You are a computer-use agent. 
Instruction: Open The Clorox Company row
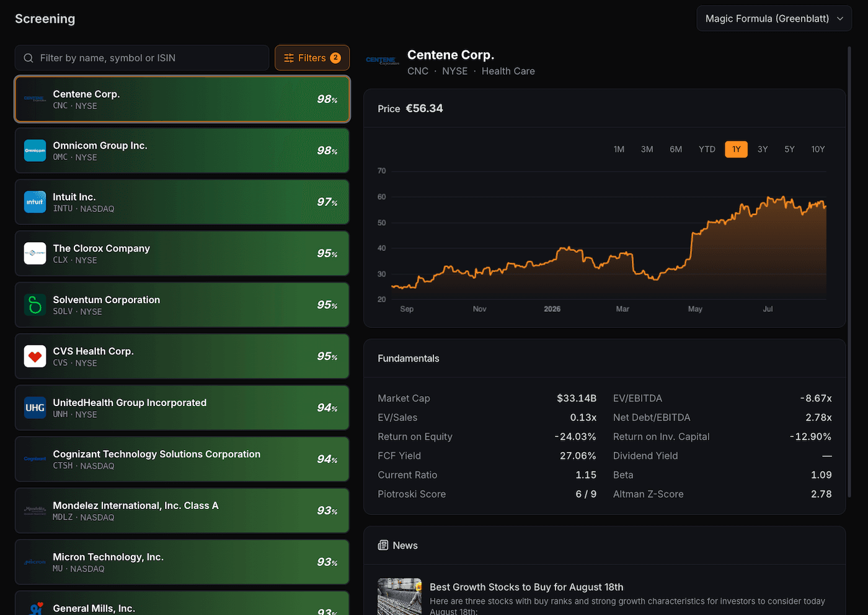coord(182,254)
